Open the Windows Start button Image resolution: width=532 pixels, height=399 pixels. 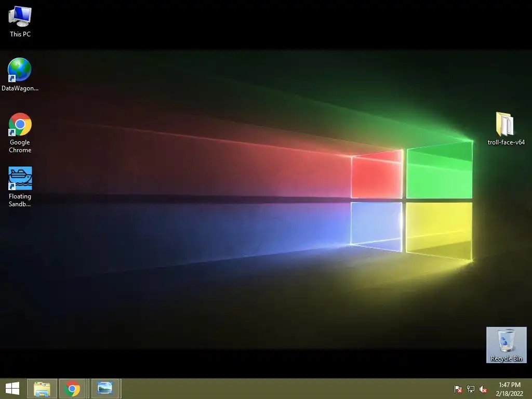point(12,389)
